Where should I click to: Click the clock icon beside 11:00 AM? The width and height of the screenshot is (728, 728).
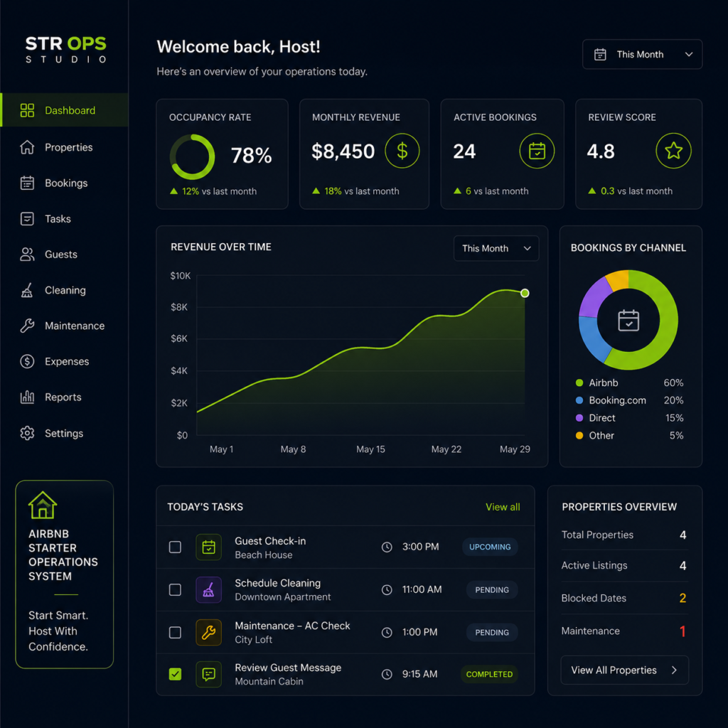click(387, 589)
